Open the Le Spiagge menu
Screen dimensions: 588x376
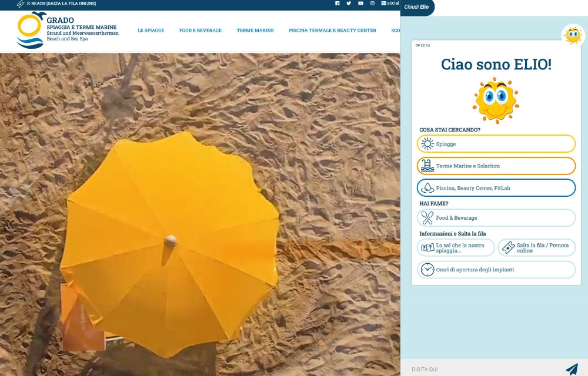coord(151,31)
